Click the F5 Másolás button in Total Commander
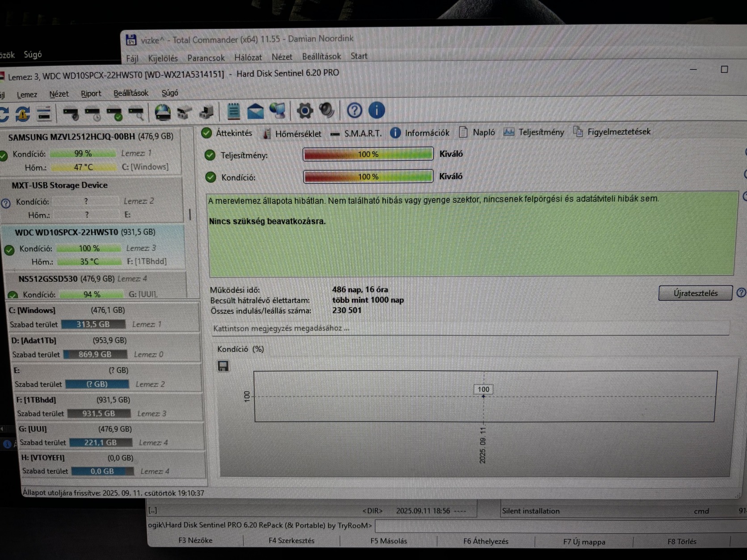 coord(389,541)
